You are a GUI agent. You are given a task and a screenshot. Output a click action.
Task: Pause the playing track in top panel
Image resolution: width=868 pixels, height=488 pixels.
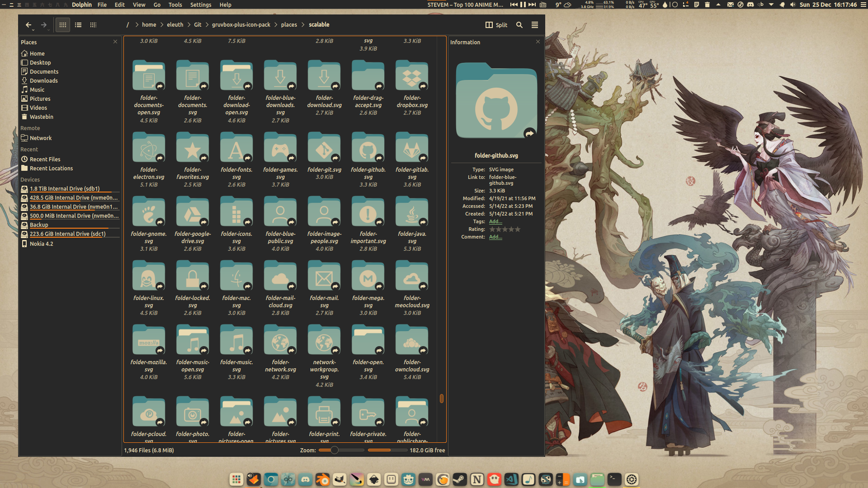tap(523, 5)
